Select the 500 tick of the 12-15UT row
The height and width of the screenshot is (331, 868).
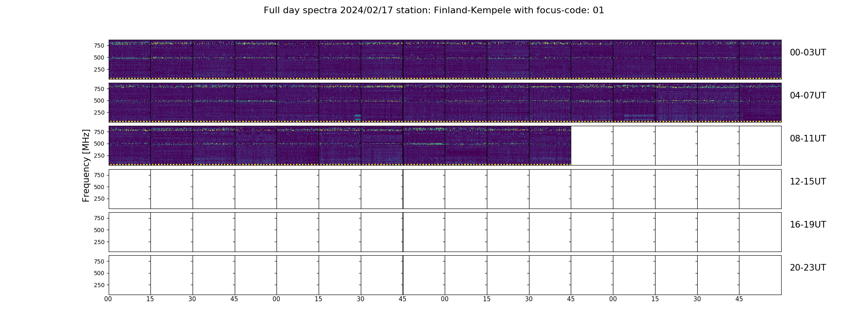(99, 187)
